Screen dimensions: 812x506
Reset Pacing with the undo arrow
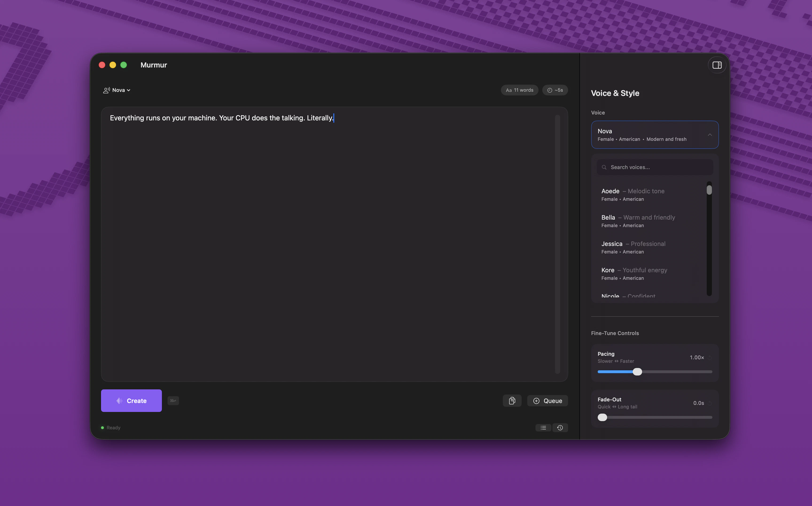point(710,357)
